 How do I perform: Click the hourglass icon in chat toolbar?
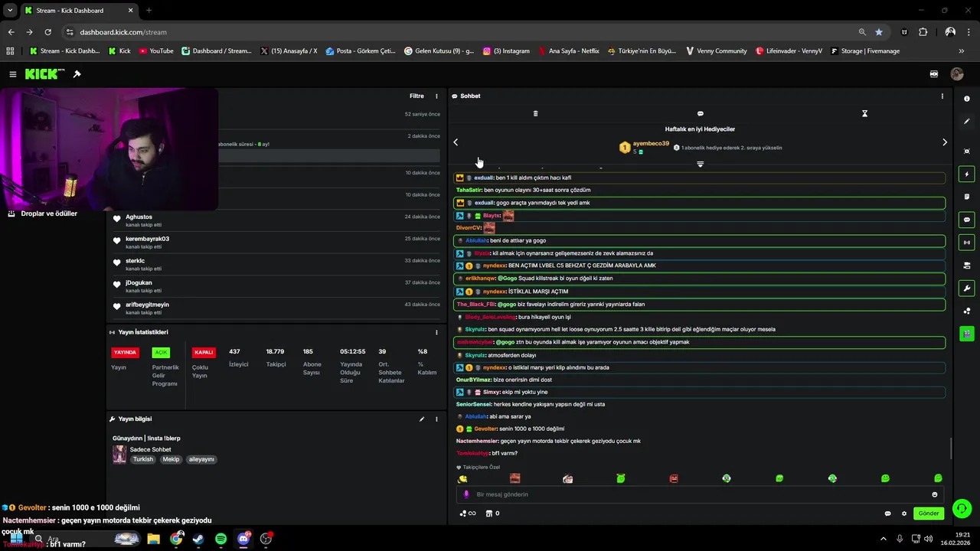tap(864, 113)
